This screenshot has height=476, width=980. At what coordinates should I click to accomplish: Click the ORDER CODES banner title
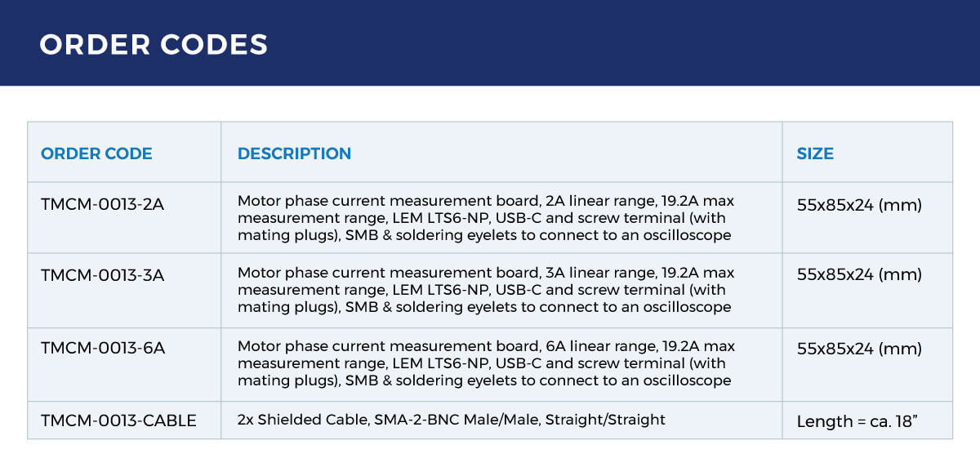[x=154, y=44]
